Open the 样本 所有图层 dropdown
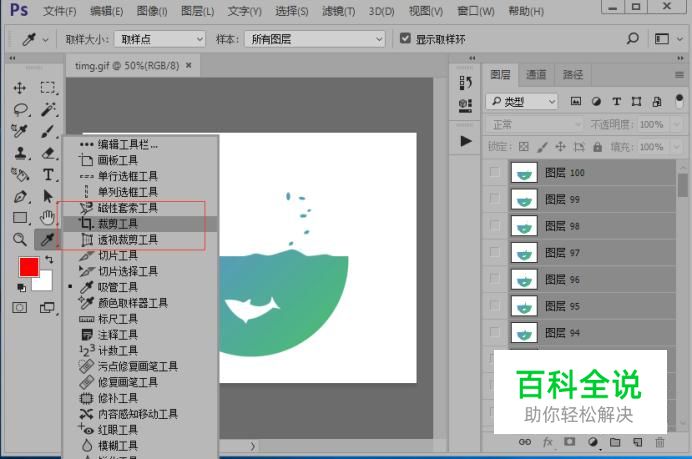This screenshot has height=459, width=692. click(315, 39)
